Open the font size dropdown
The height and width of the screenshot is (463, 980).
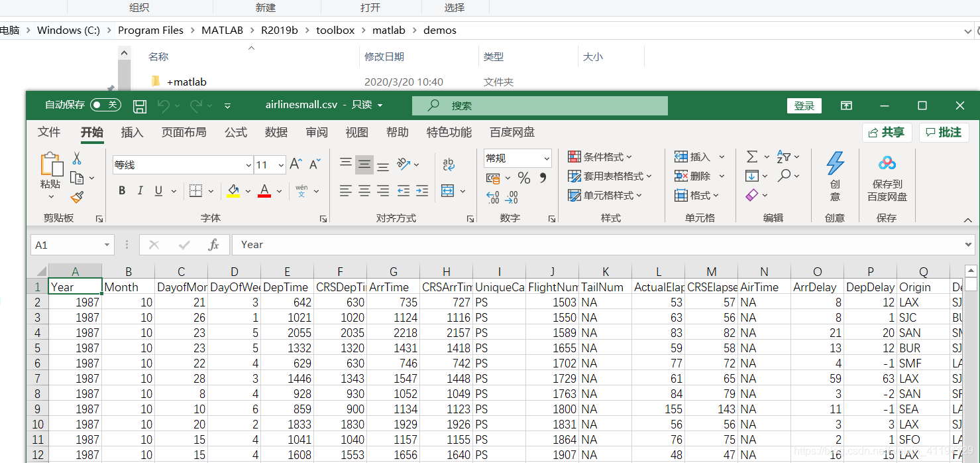coord(281,165)
